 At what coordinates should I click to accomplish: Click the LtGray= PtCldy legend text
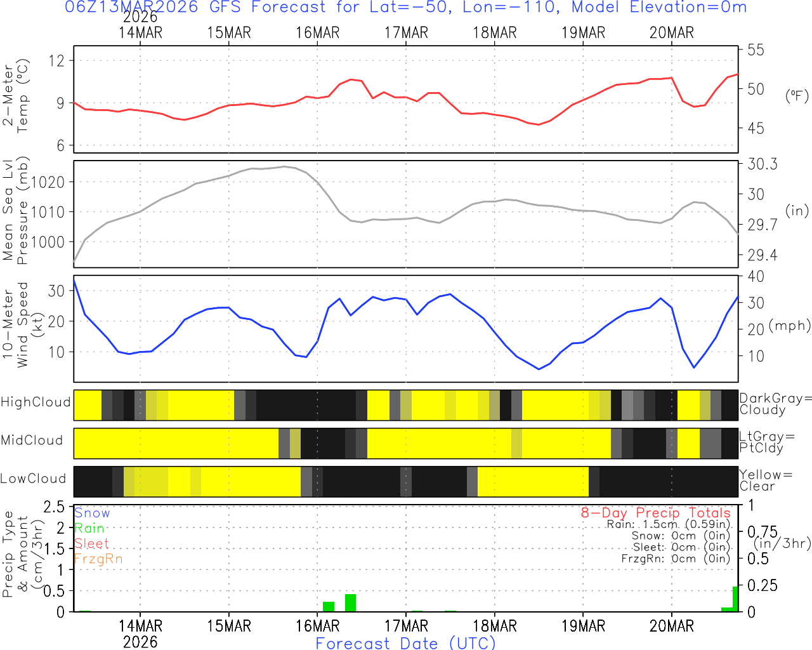coord(766,442)
